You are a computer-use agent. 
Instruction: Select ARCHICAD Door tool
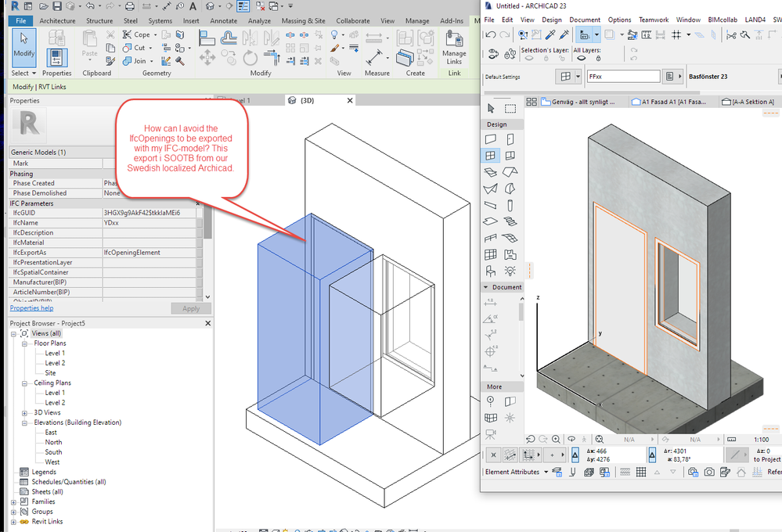click(x=510, y=139)
